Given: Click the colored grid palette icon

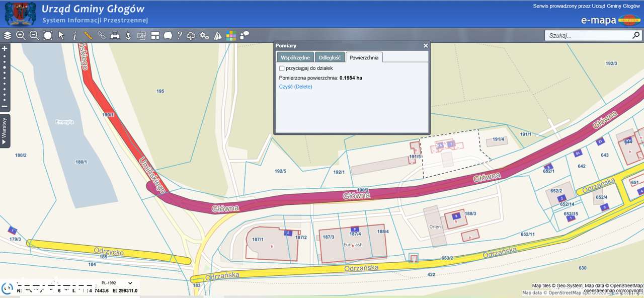Looking at the screenshot, I should [x=231, y=36].
